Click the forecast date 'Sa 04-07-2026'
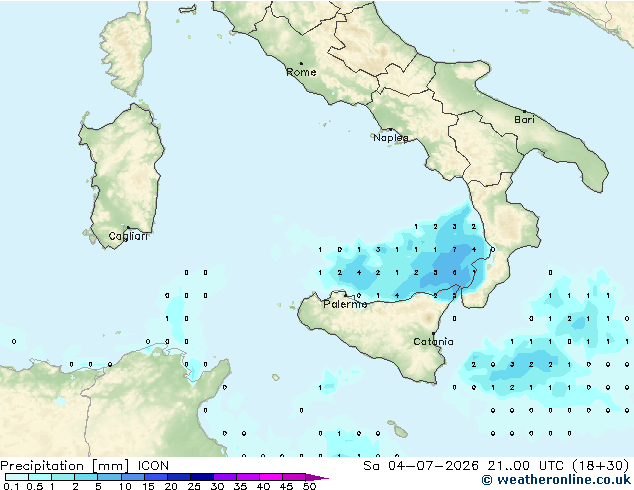 [421, 466]
